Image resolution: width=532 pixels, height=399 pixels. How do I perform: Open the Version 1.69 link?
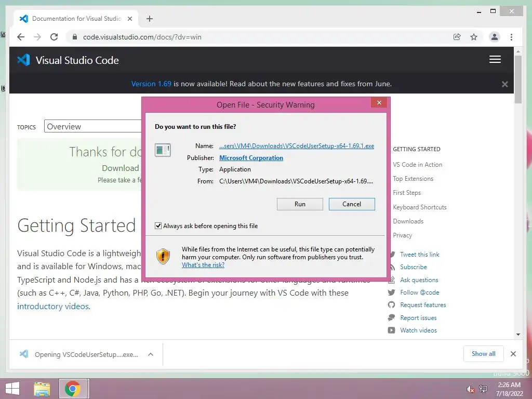pos(151,84)
